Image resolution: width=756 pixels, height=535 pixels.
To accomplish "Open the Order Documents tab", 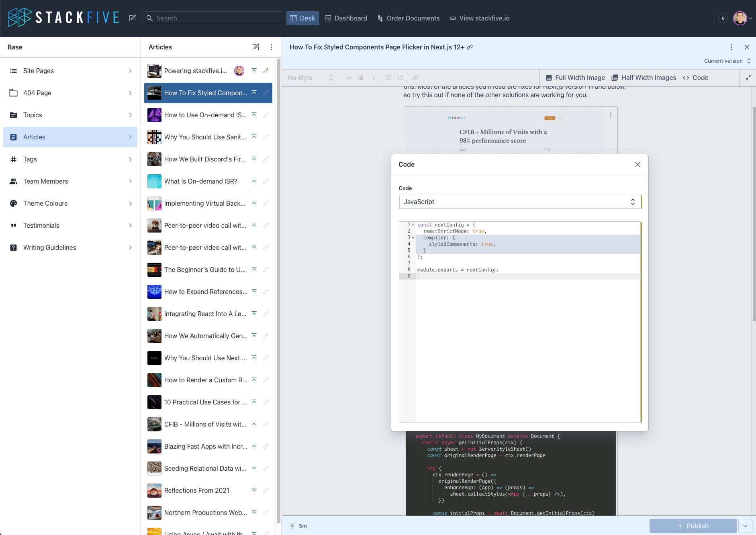I will tap(409, 18).
